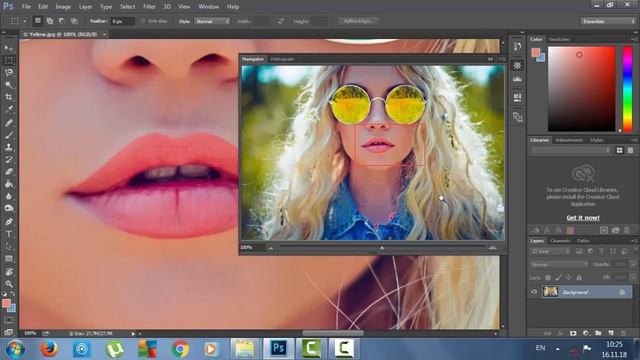Select the Eyedropper tool

(x=9, y=109)
